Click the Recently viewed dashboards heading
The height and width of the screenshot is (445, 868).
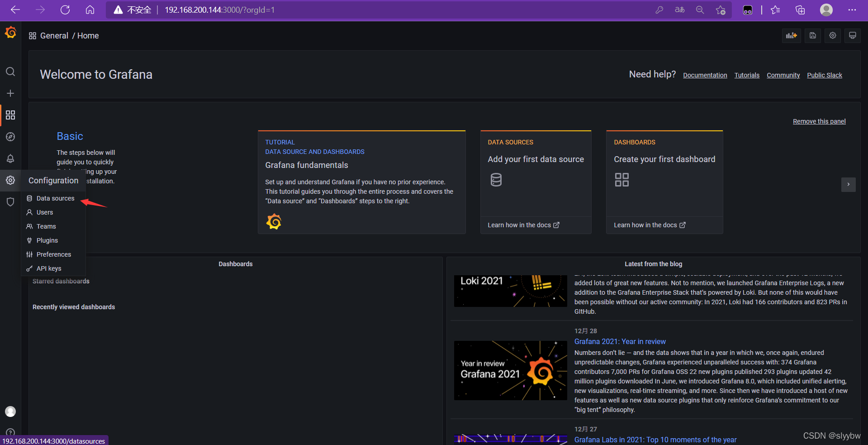73,307
